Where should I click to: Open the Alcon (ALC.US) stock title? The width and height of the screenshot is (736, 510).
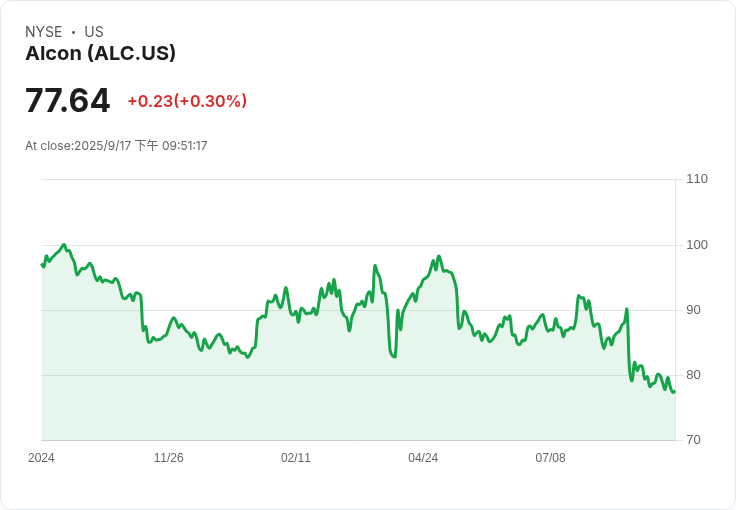pos(100,54)
